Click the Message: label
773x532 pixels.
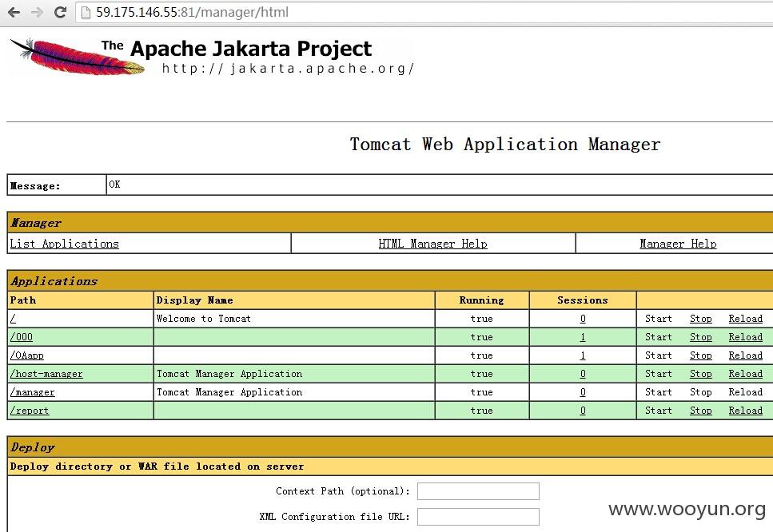(35, 186)
